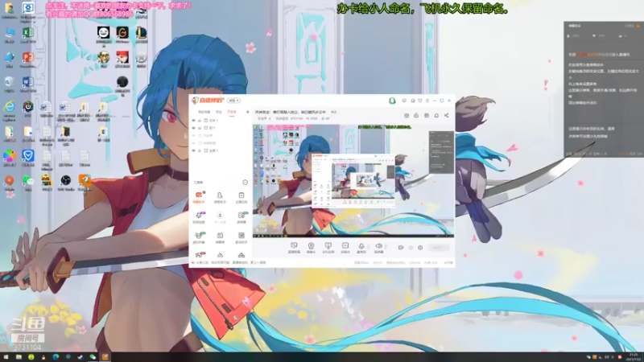The height and width of the screenshot is (362, 644).
Task: Open the virtual avatar tool with green badge
Action: [x=199, y=237]
